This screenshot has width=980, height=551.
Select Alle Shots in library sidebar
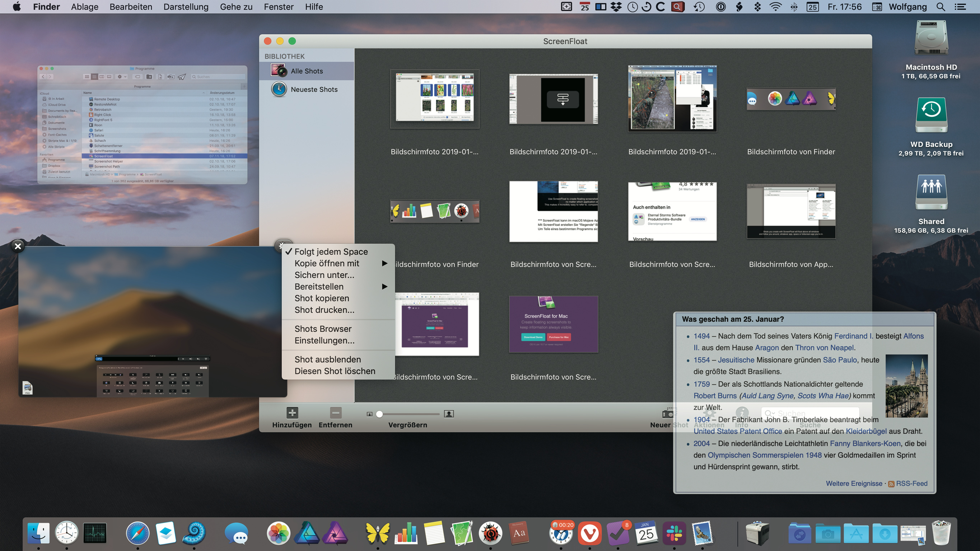point(307,71)
